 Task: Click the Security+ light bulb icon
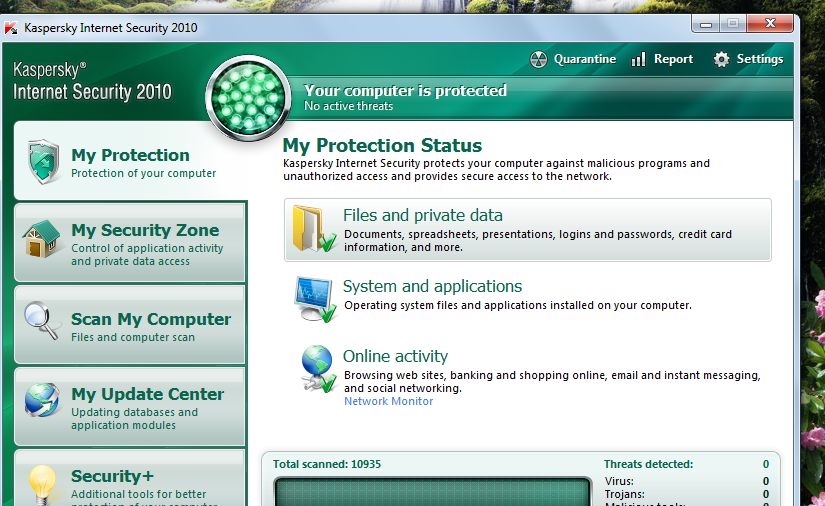point(42,484)
